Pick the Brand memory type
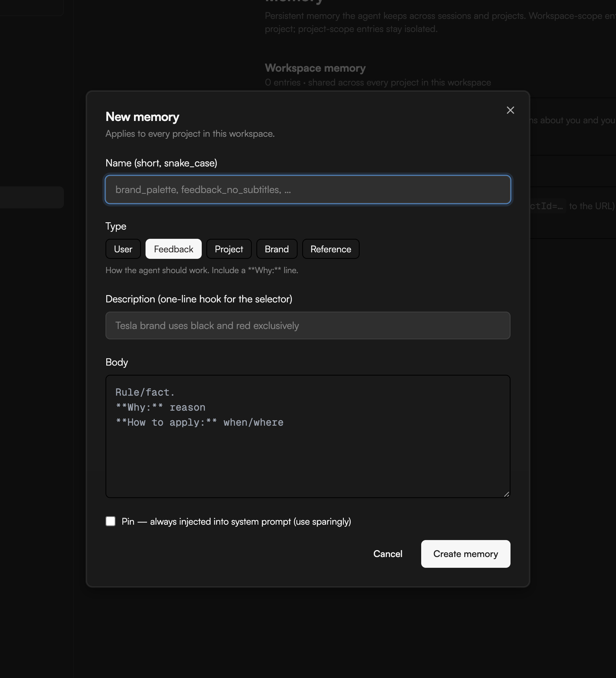 click(x=277, y=249)
